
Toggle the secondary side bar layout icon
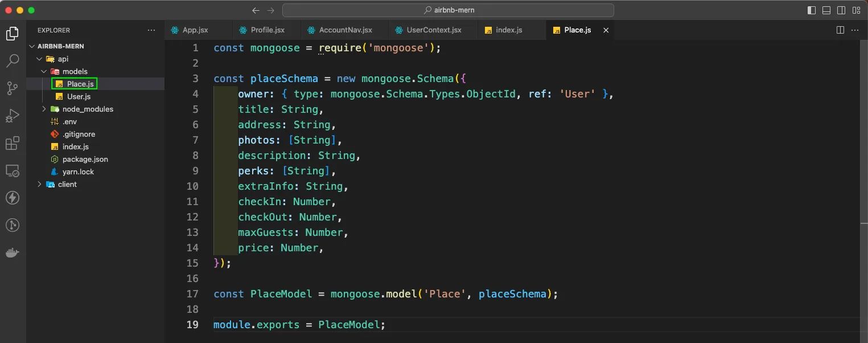tap(841, 10)
